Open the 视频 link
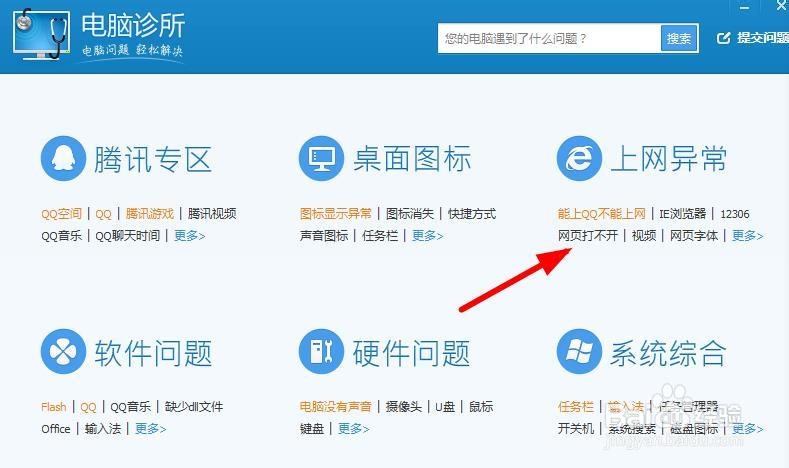This screenshot has width=789, height=468. pyautogui.click(x=644, y=236)
